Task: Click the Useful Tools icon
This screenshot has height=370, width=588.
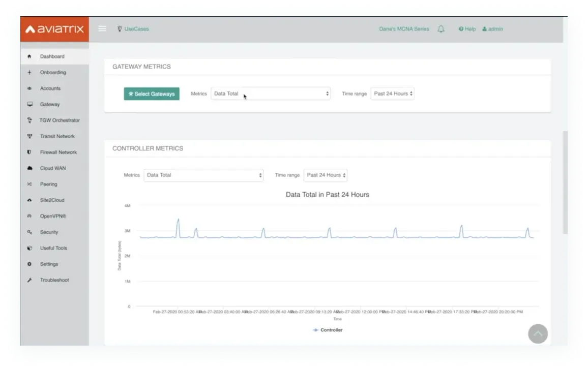Action: pos(30,248)
